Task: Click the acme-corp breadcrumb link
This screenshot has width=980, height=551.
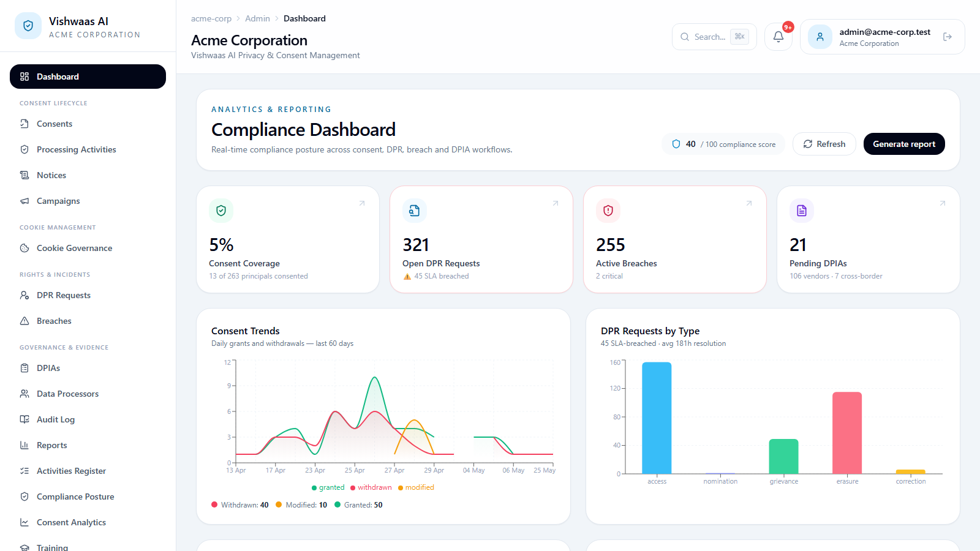Action: 211,19
